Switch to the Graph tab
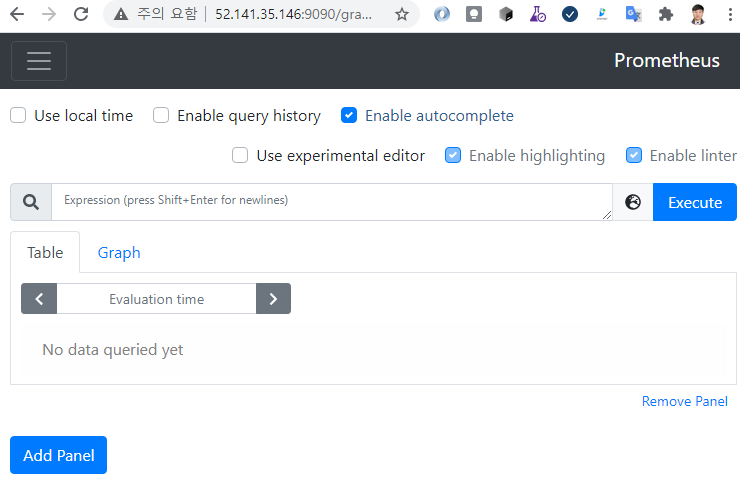740x489 pixels. [x=119, y=252]
